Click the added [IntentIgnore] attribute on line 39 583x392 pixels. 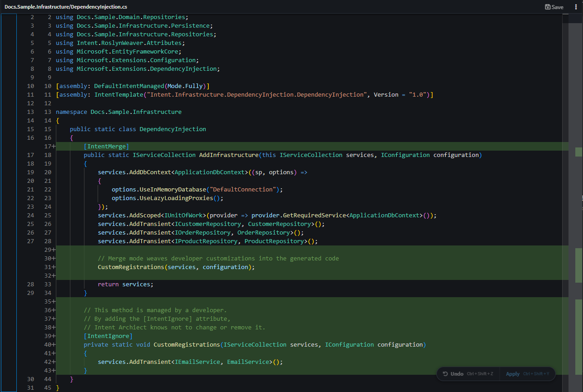click(108, 336)
